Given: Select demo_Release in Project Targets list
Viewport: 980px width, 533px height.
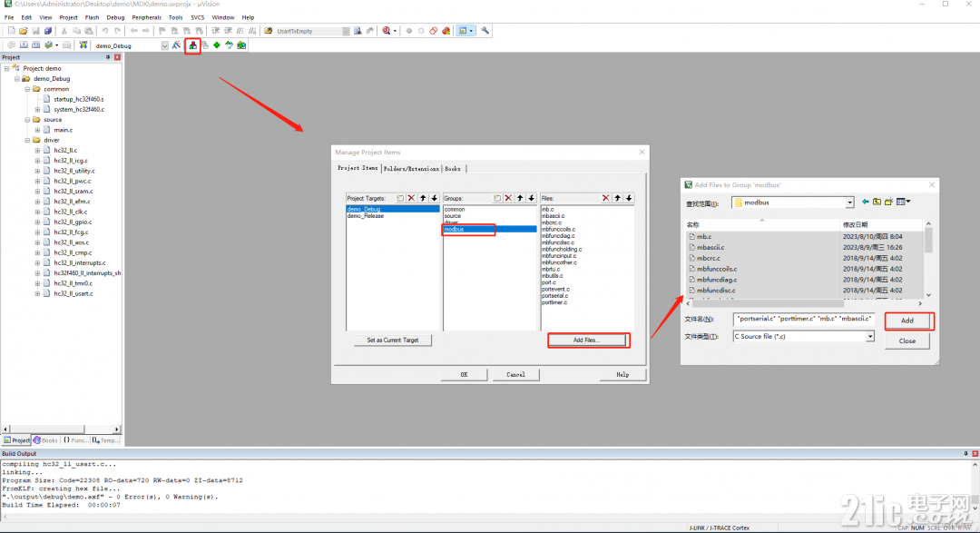Looking at the screenshot, I should pyautogui.click(x=366, y=216).
